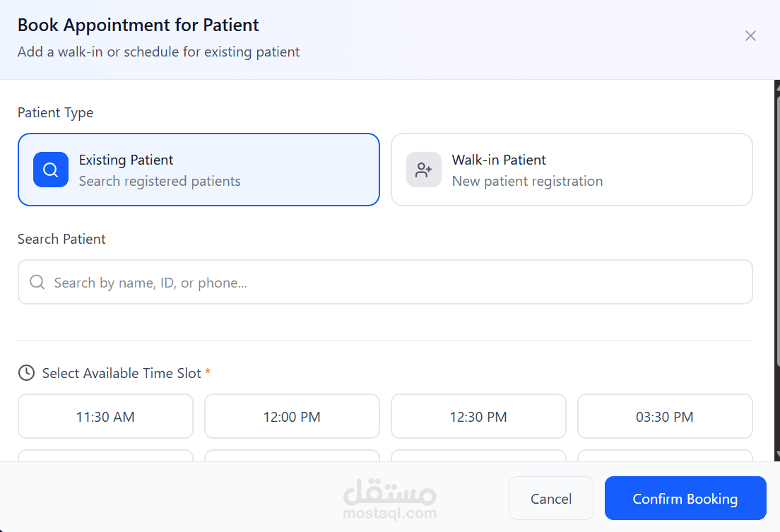This screenshot has height=532, width=780.
Task: Click the 'Search Patient' label
Action: [61, 240]
